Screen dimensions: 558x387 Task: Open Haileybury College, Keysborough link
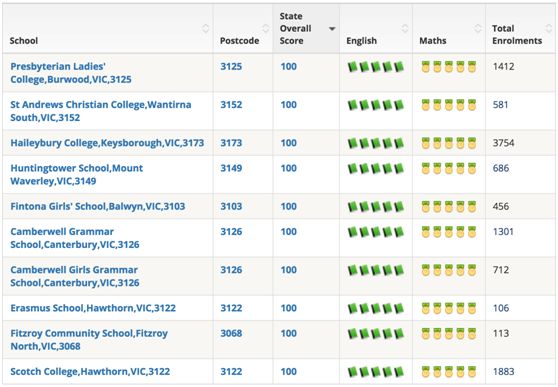click(107, 143)
